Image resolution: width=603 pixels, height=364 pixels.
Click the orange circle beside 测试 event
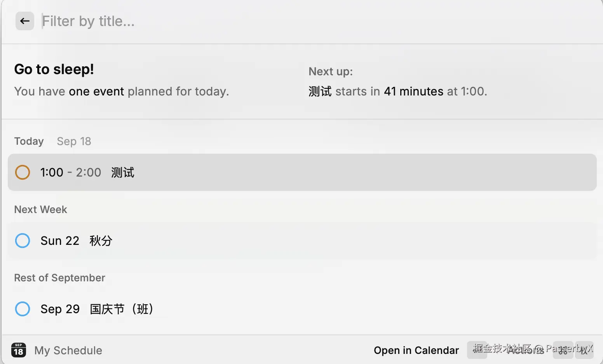[x=23, y=172]
